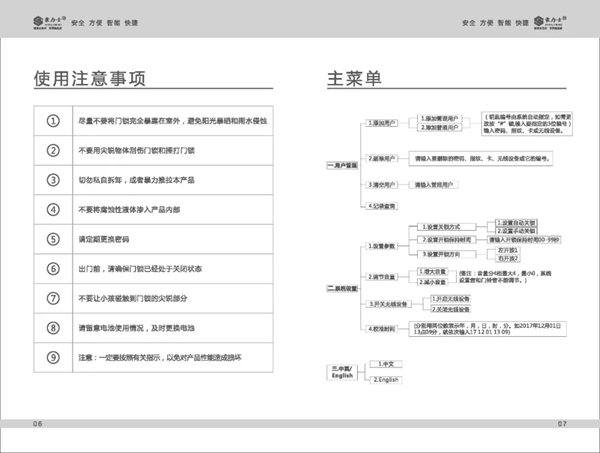Select the 4.记录查询 node
This screenshot has height=453, width=600.
click(x=382, y=206)
